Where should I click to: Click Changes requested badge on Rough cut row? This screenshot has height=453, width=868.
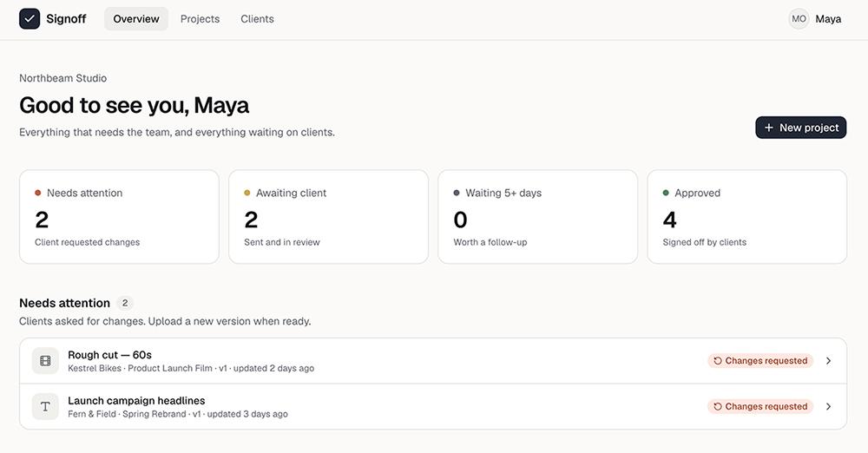pyautogui.click(x=760, y=360)
